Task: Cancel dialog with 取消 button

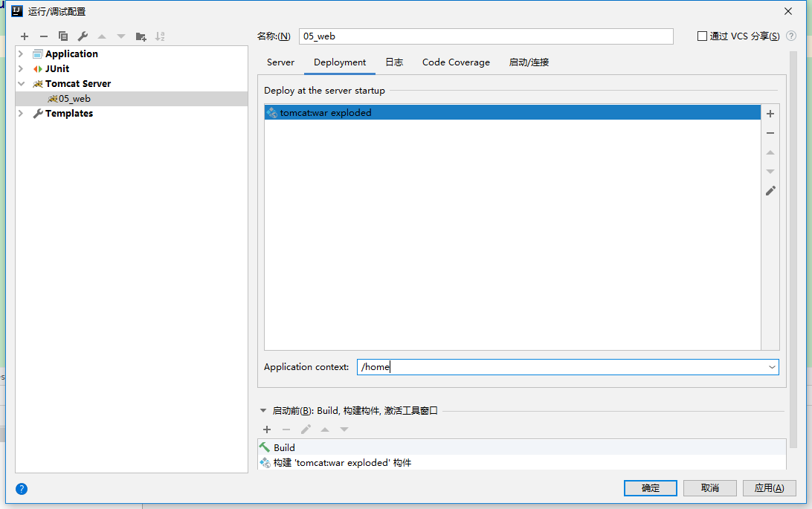Action: click(710, 487)
